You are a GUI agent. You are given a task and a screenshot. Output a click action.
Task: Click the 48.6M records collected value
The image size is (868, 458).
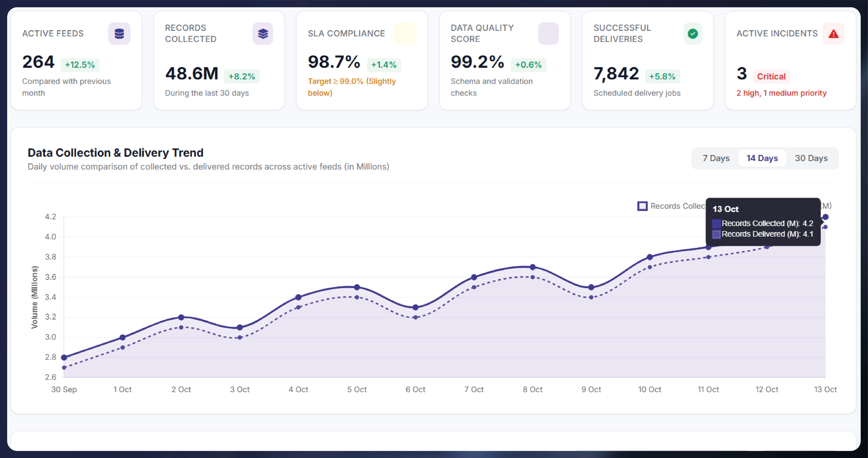click(x=192, y=74)
